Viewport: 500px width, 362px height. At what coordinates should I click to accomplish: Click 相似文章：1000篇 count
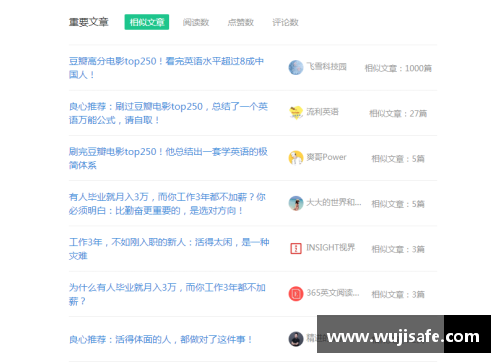click(x=398, y=68)
